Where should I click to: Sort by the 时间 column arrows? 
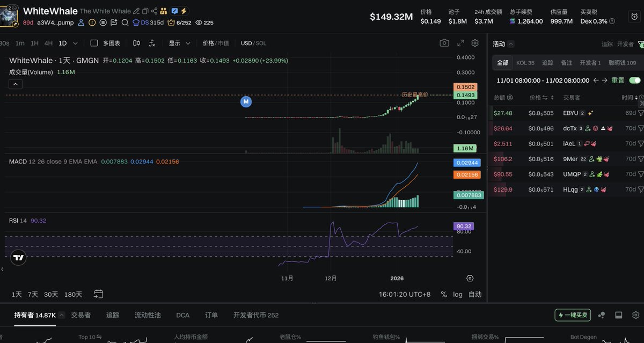[636, 98]
